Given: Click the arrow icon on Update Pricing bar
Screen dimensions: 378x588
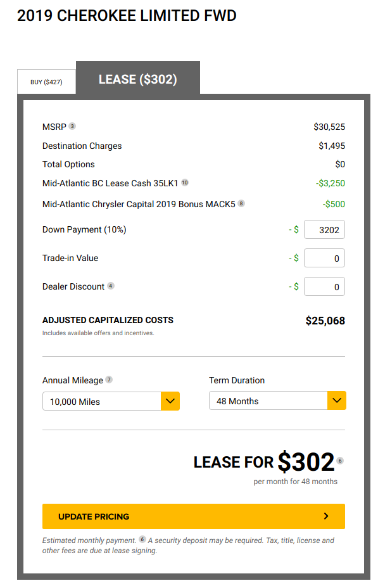Looking at the screenshot, I should click(326, 516).
